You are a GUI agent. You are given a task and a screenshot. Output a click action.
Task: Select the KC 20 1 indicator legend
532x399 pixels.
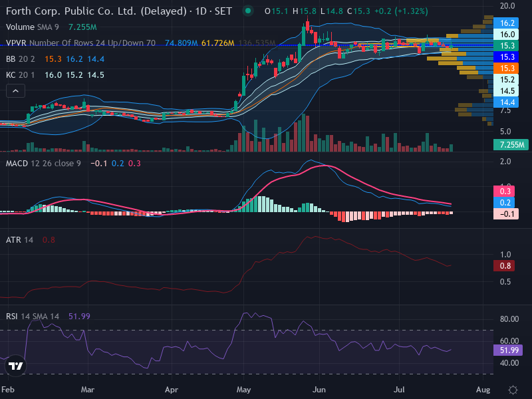tap(21, 75)
